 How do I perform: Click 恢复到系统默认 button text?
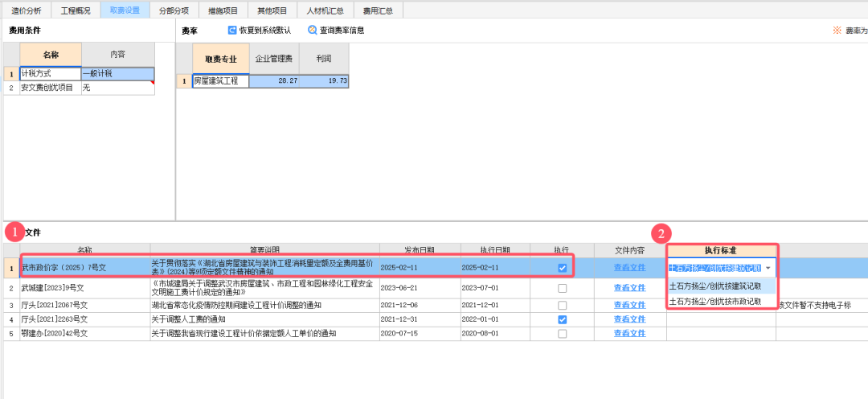(265, 31)
